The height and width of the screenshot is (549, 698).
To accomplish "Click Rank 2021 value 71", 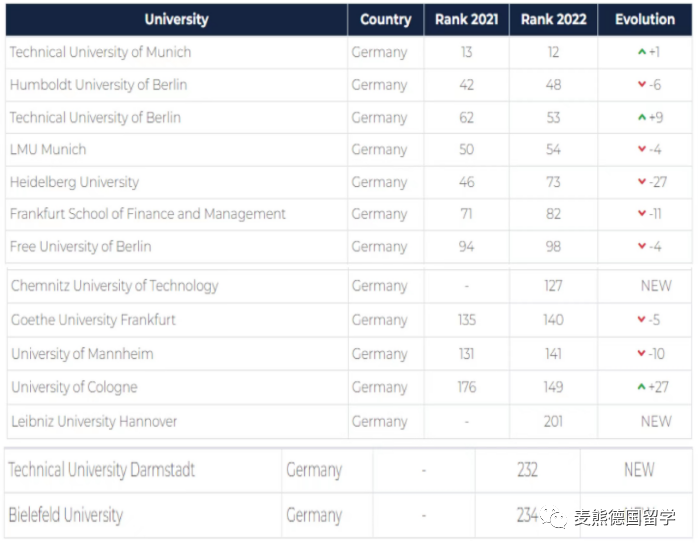I will pos(466,214).
